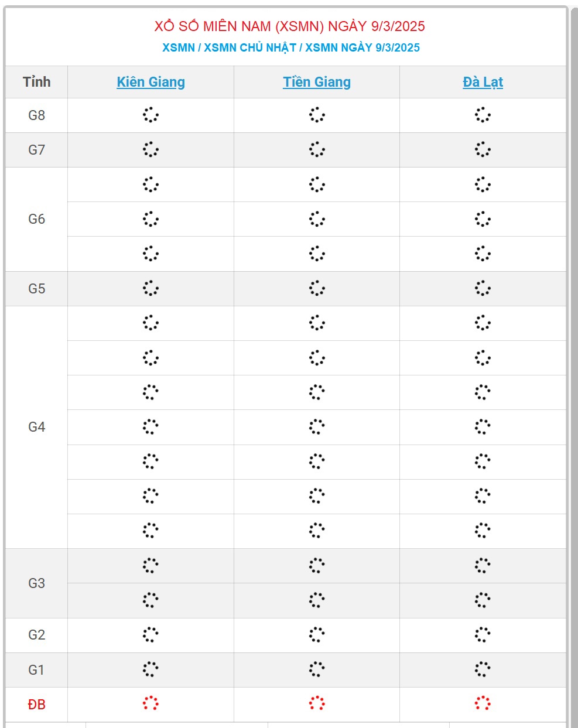
Task: Click XSMN CHỦ NHẬT breadcrumb link
Action: [x=250, y=47]
